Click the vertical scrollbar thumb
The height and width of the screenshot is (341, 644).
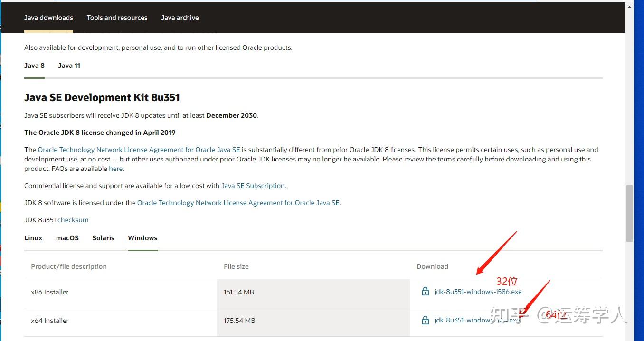pyautogui.click(x=630, y=213)
